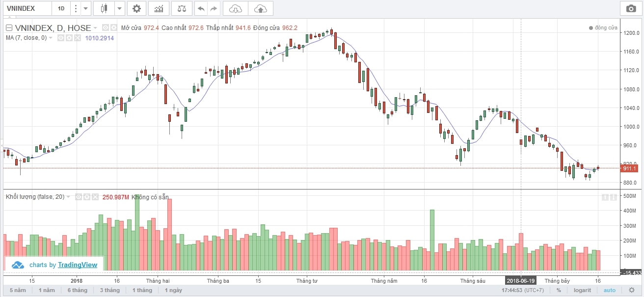Collapse the VNINDEX legend box

pos(9,28)
